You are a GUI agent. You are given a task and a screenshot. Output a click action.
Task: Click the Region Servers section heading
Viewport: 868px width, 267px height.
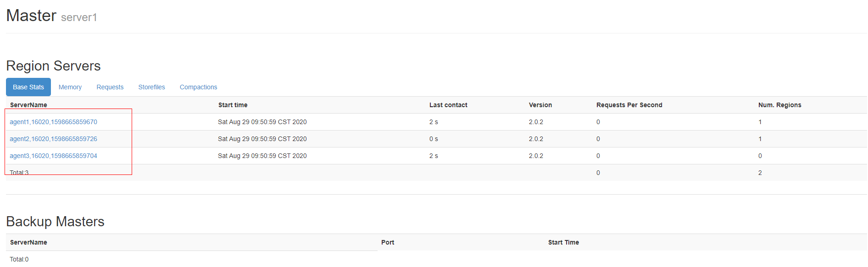[x=53, y=66]
